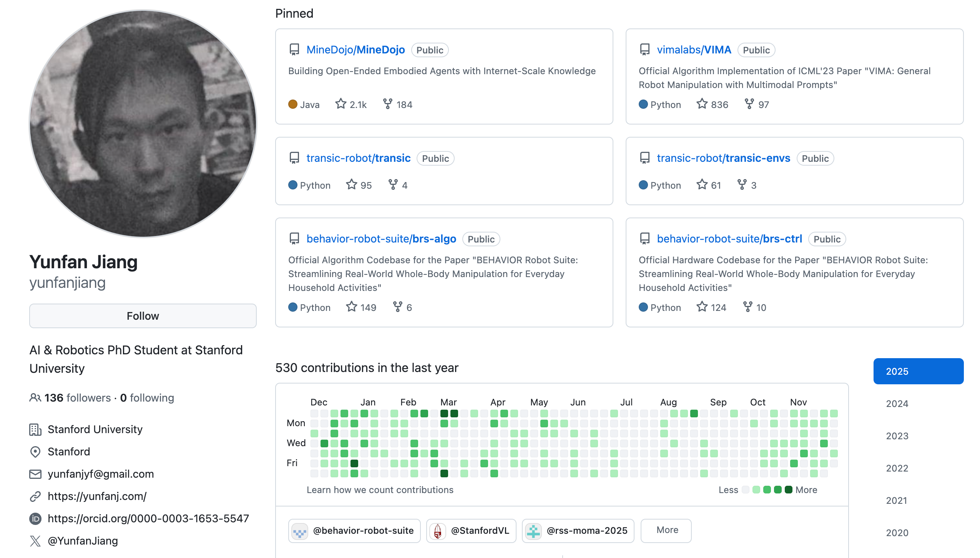
Task: Open the MineDojo/MineDojo repository link
Action: coord(355,50)
